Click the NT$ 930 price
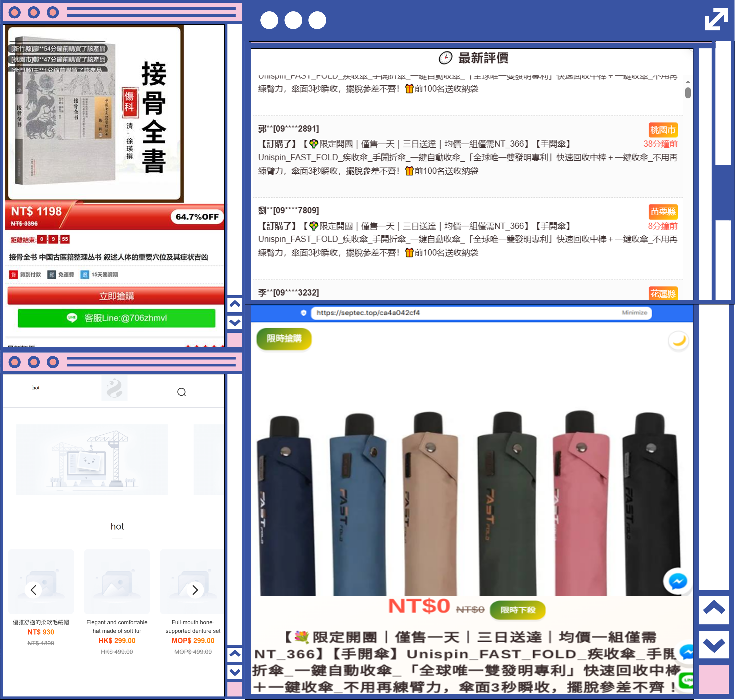Screen dimensions: 735x700 [41, 632]
